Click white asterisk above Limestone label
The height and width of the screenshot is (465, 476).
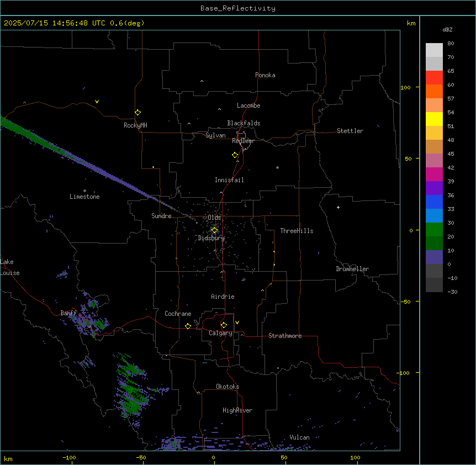pyautogui.click(x=84, y=191)
